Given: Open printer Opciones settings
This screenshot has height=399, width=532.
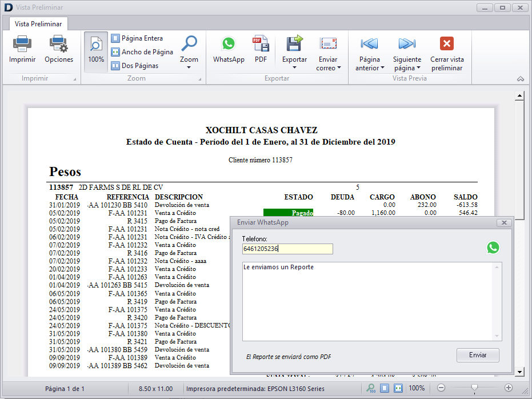Looking at the screenshot, I should point(59,44).
